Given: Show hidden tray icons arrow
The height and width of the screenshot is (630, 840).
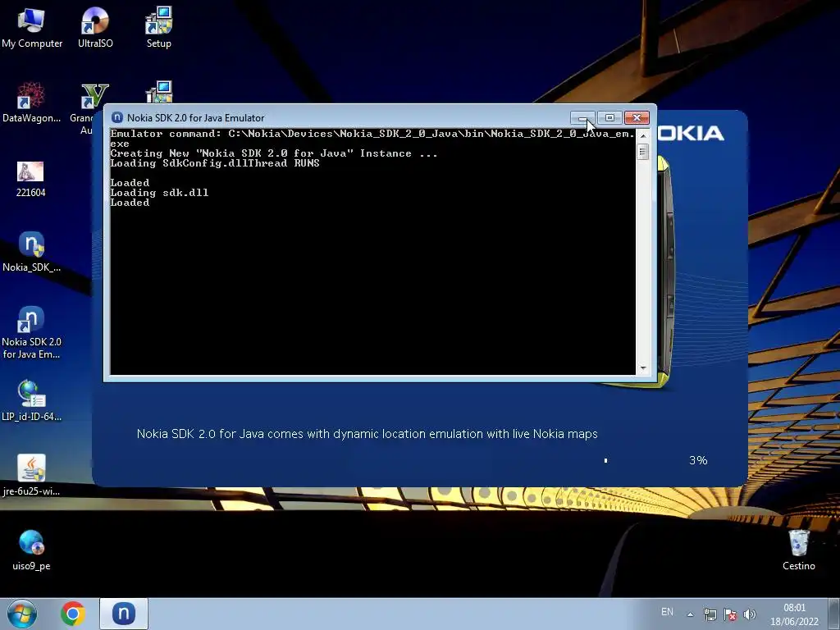Looking at the screenshot, I should tap(690, 614).
